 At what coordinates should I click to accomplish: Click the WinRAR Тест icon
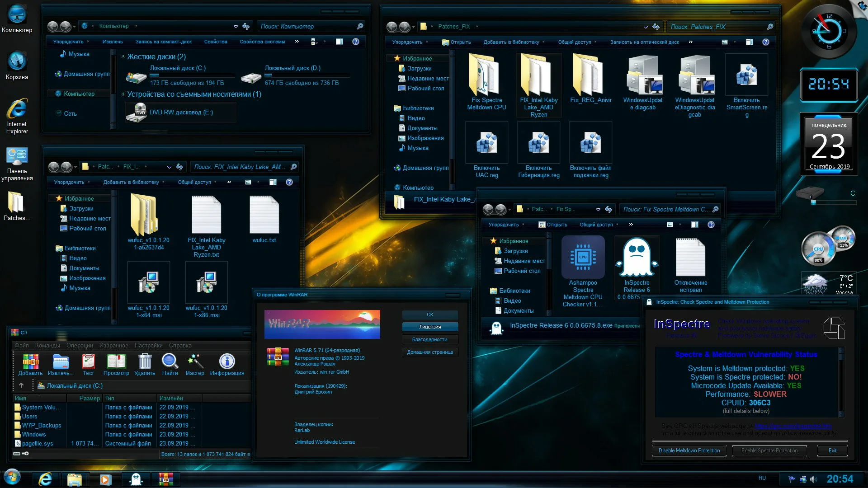(89, 364)
